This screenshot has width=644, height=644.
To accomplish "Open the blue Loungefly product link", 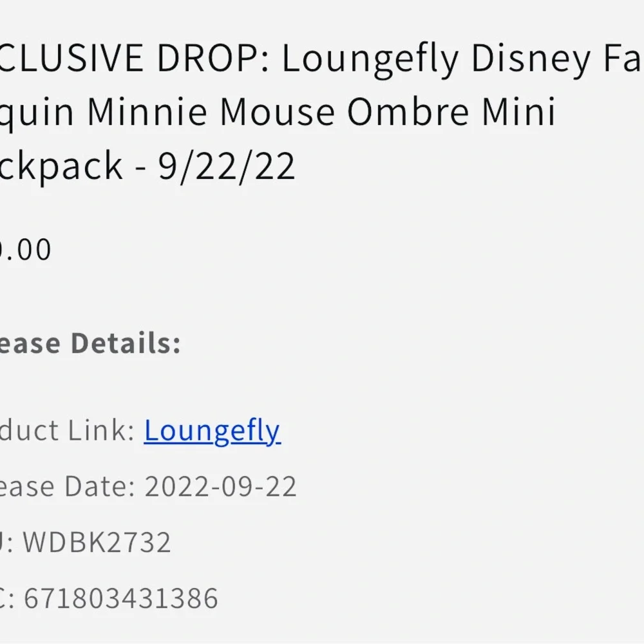I will point(212,431).
